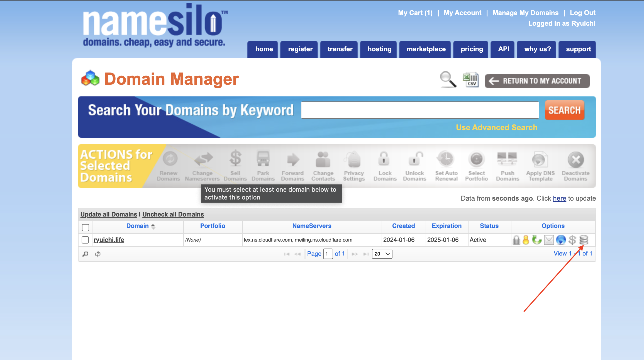Click the blue globe icon in Options
The width and height of the screenshot is (644, 360).
(561, 240)
